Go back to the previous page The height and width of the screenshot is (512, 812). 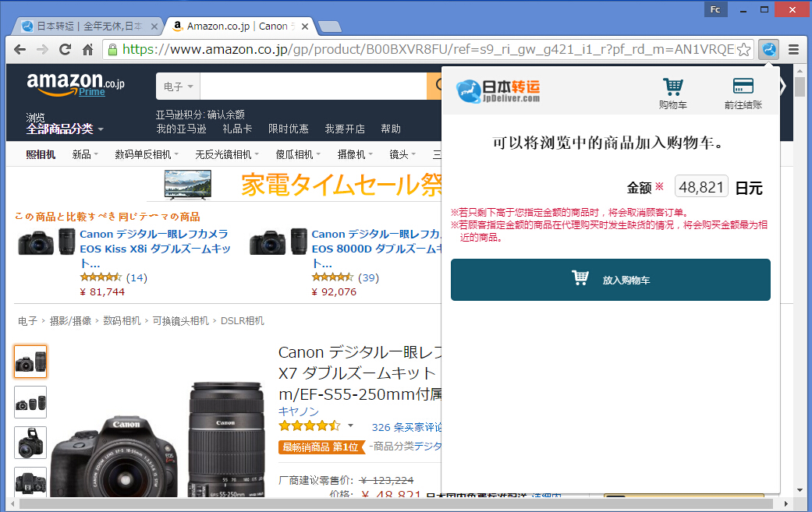20,48
